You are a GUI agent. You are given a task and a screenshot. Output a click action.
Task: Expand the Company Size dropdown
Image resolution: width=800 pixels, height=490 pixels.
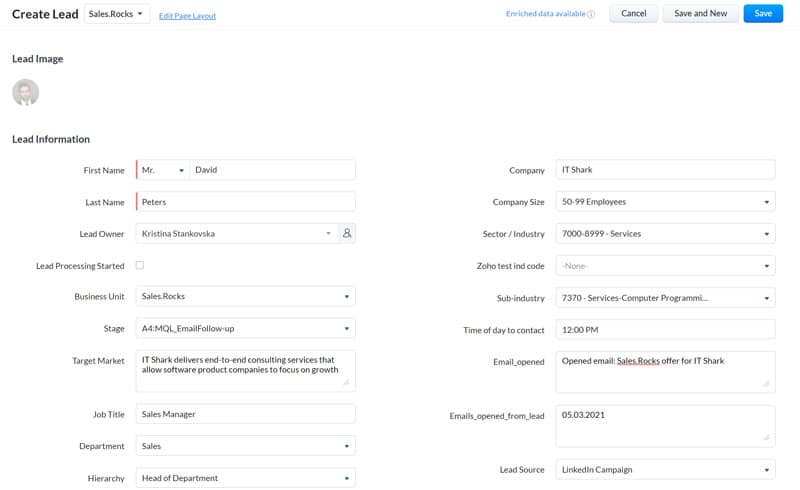pos(766,202)
